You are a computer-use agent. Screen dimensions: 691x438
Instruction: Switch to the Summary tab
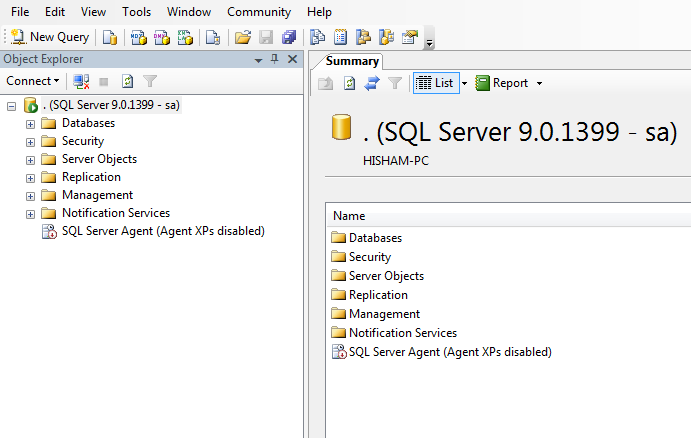352,61
